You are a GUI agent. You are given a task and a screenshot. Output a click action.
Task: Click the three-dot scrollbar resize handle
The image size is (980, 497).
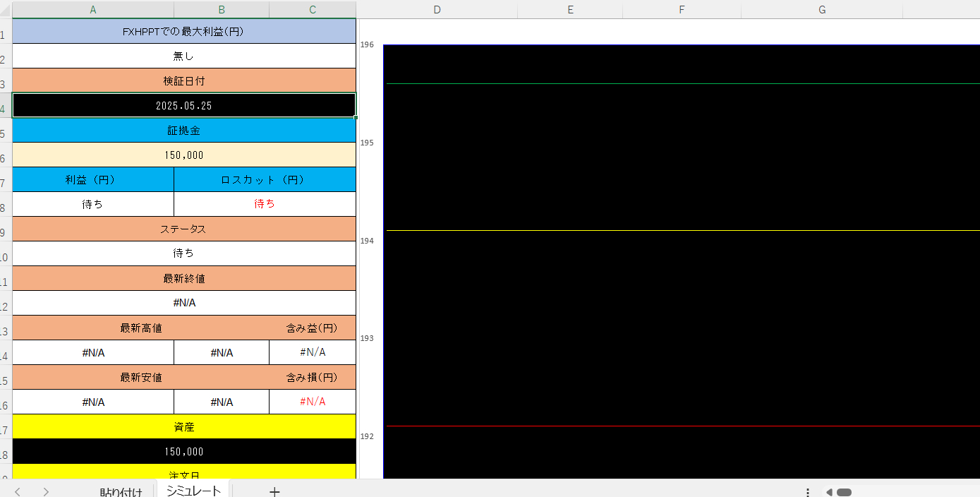tap(808, 492)
